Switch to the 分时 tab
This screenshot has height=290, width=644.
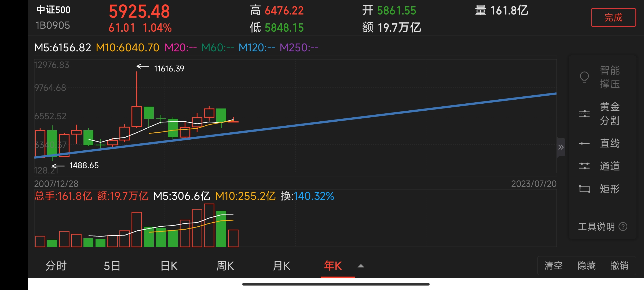pyautogui.click(x=56, y=266)
